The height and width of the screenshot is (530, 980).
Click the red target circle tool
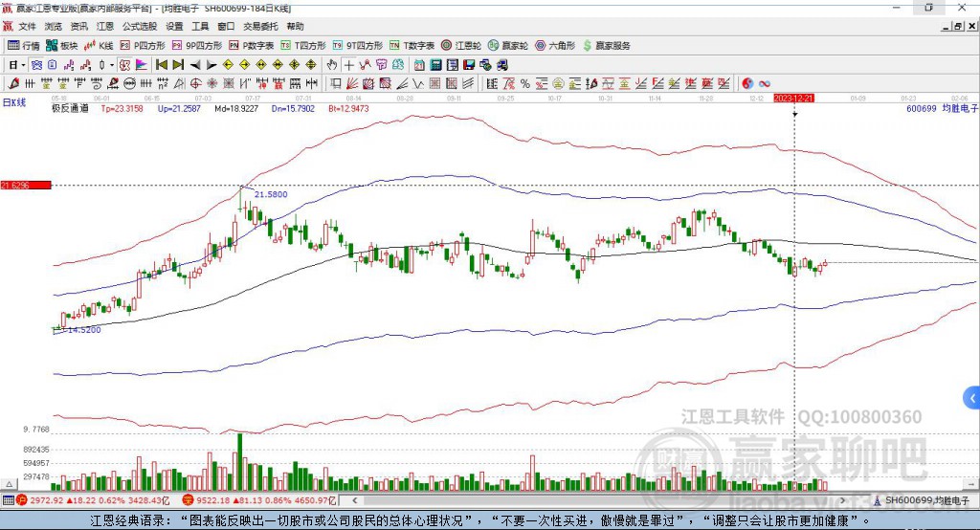click(195, 84)
